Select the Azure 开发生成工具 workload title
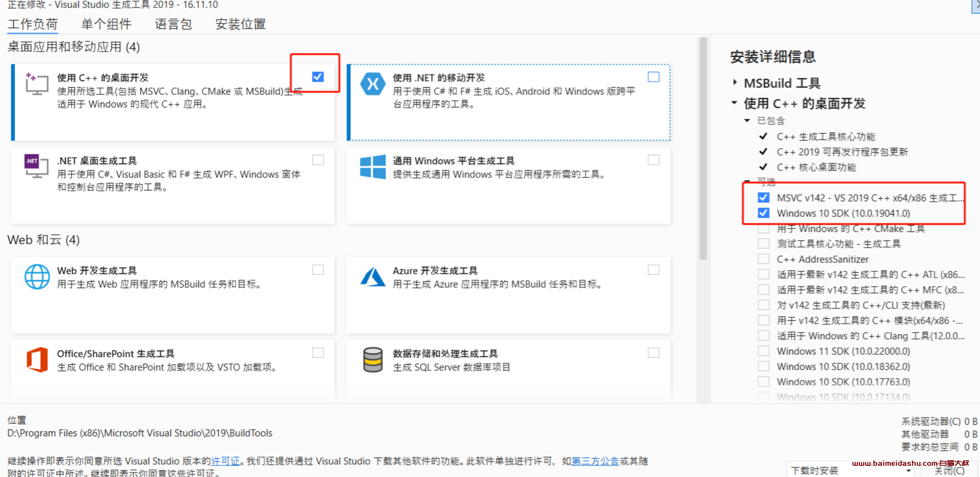 [x=435, y=270]
